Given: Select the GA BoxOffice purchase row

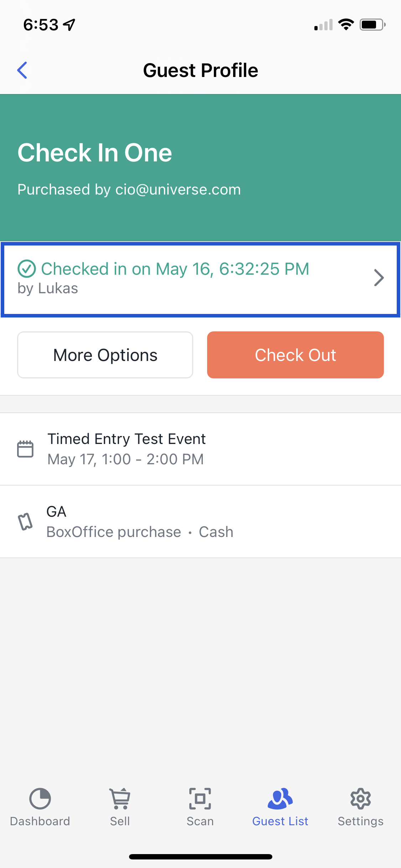Looking at the screenshot, I should (200, 522).
